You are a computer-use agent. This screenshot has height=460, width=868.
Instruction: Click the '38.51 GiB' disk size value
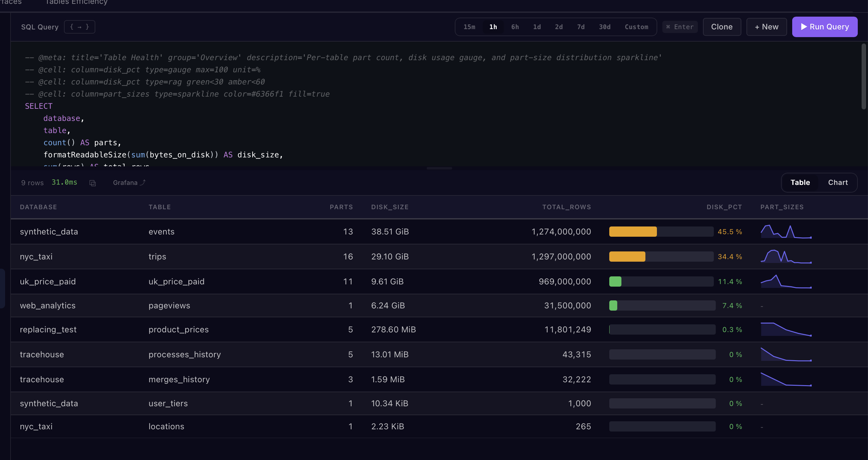coord(390,232)
